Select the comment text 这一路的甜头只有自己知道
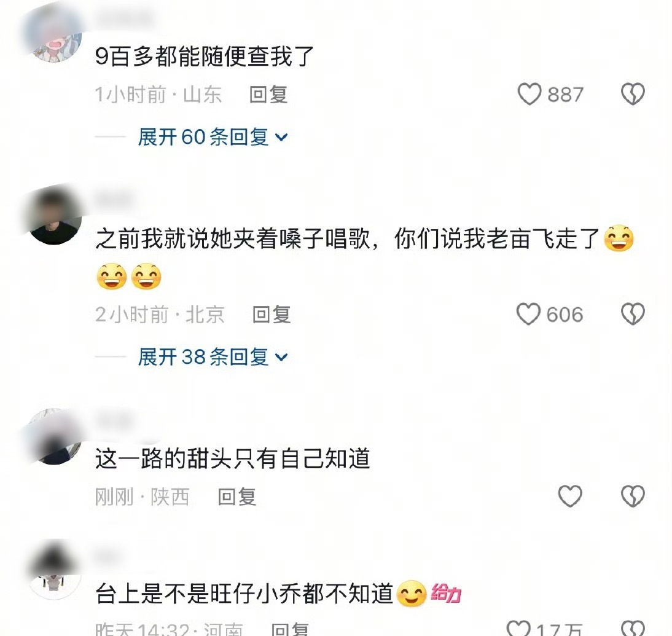672x636 pixels. (233, 458)
